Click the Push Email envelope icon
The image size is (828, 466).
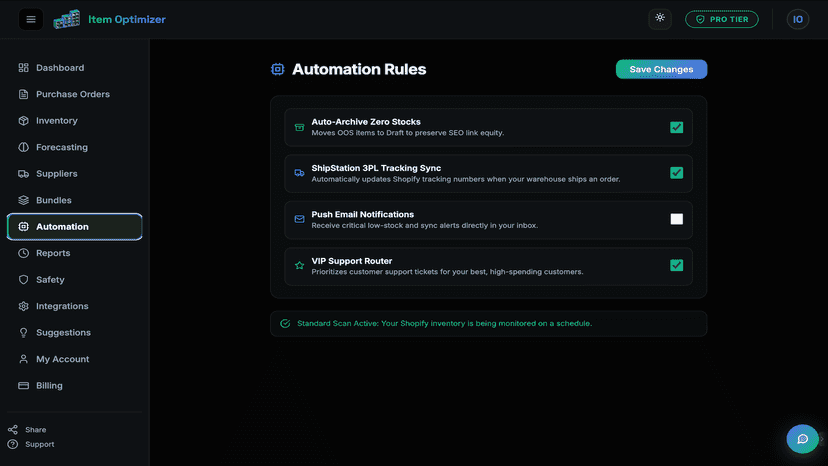click(299, 219)
